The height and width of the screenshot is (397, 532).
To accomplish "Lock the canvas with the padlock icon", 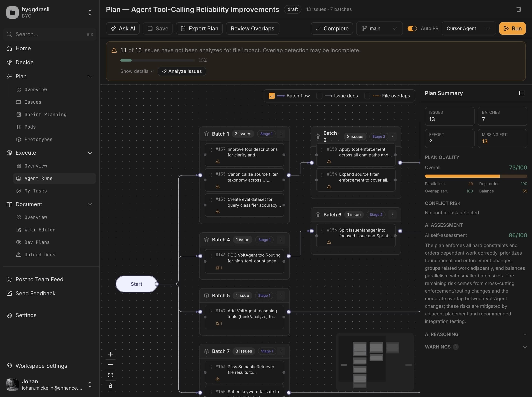I will (111, 386).
